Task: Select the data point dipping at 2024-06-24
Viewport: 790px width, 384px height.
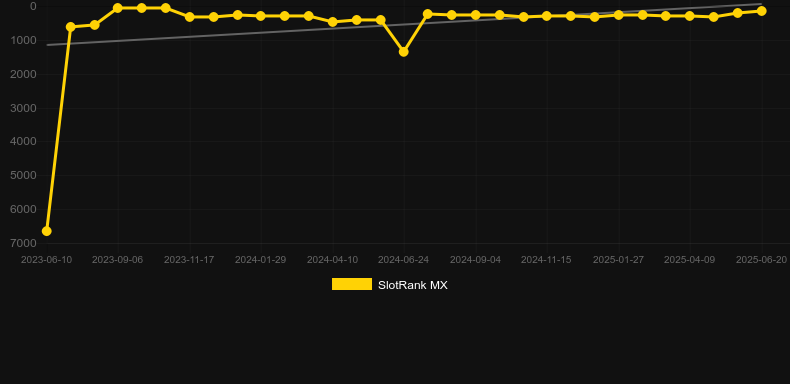Action: [404, 51]
